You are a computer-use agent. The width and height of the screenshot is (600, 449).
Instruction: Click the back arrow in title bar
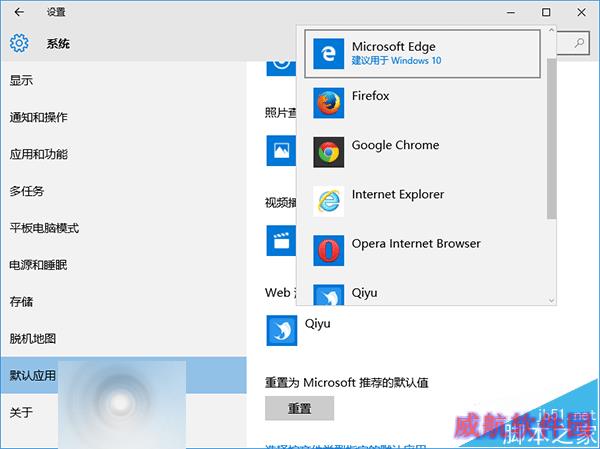(x=19, y=12)
